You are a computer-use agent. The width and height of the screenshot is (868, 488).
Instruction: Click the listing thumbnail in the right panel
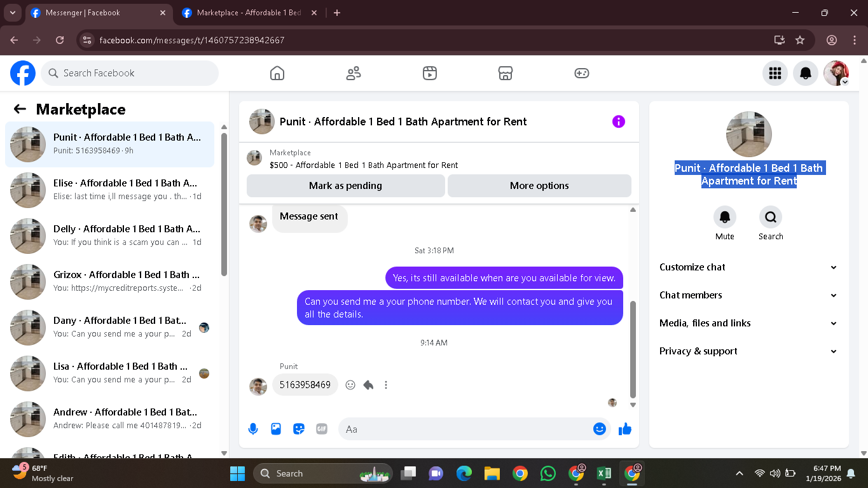point(749,134)
